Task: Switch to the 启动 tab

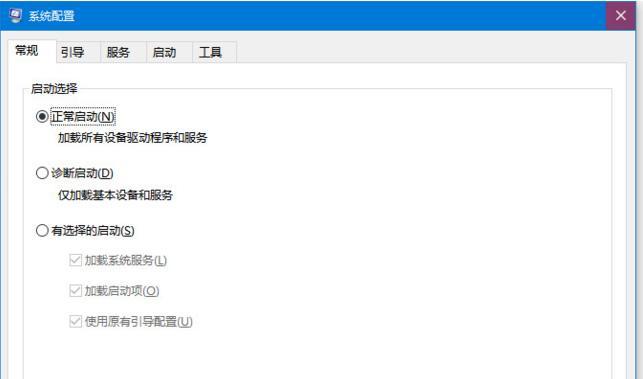Action: 169,53
